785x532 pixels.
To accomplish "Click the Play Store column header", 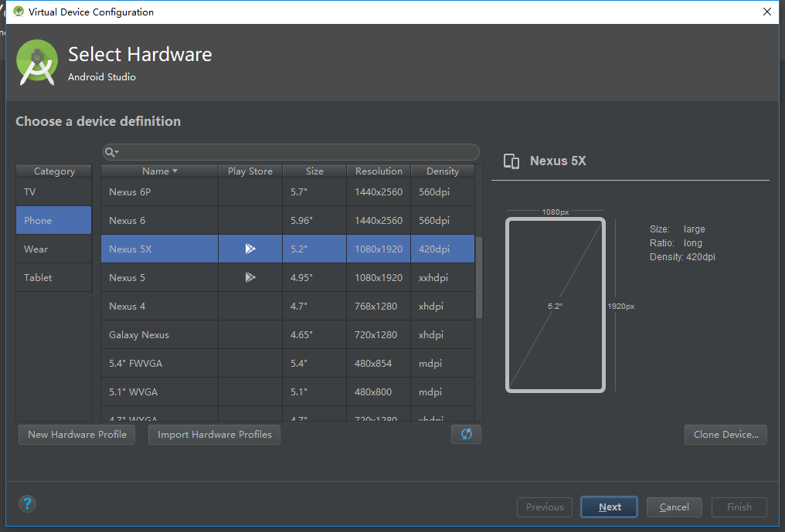I will [x=250, y=171].
